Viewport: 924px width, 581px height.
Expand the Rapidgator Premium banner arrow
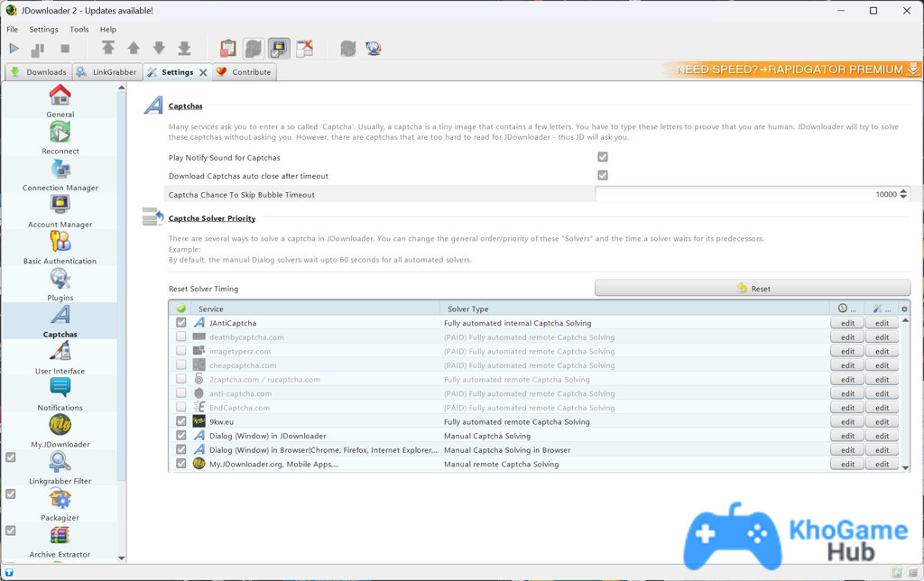[x=915, y=68]
